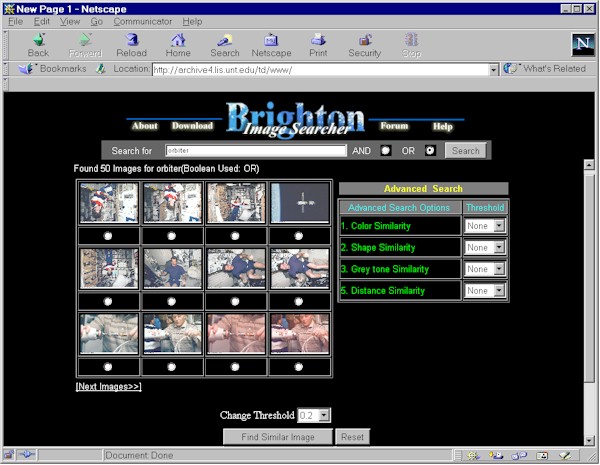Click the Netscape toolbar icon
600x465 pixels.
[271, 40]
